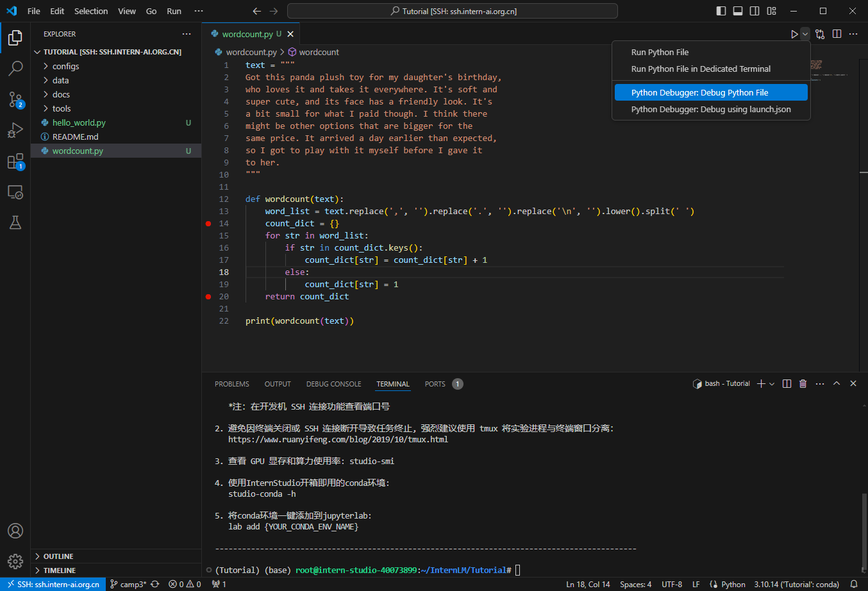Toggle breakpoint on line 20
868x591 pixels.
[208, 297]
